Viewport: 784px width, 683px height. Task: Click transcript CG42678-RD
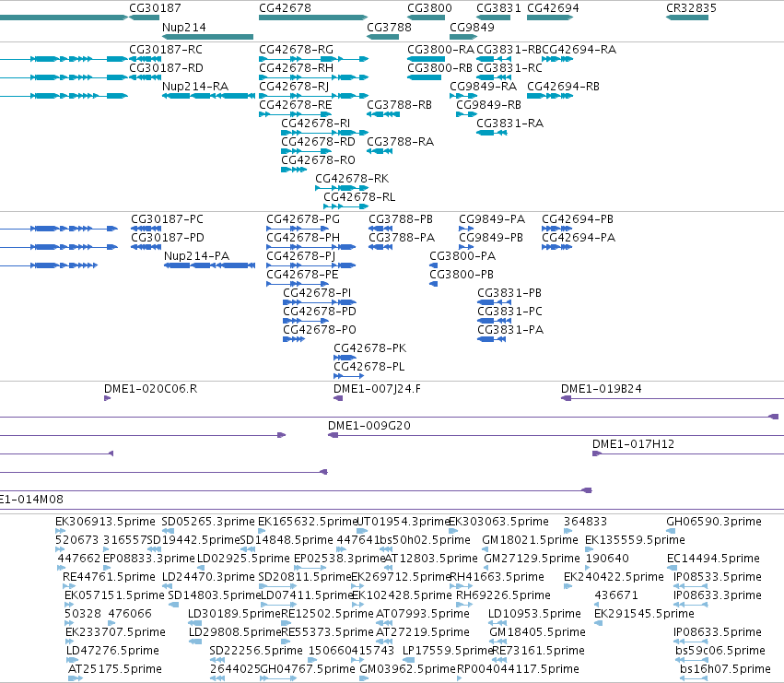(x=318, y=142)
